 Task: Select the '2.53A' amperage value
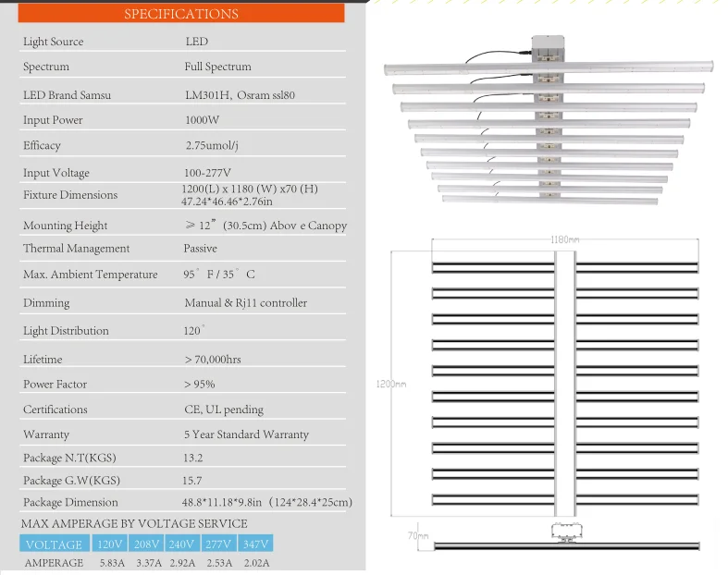click(219, 563)
